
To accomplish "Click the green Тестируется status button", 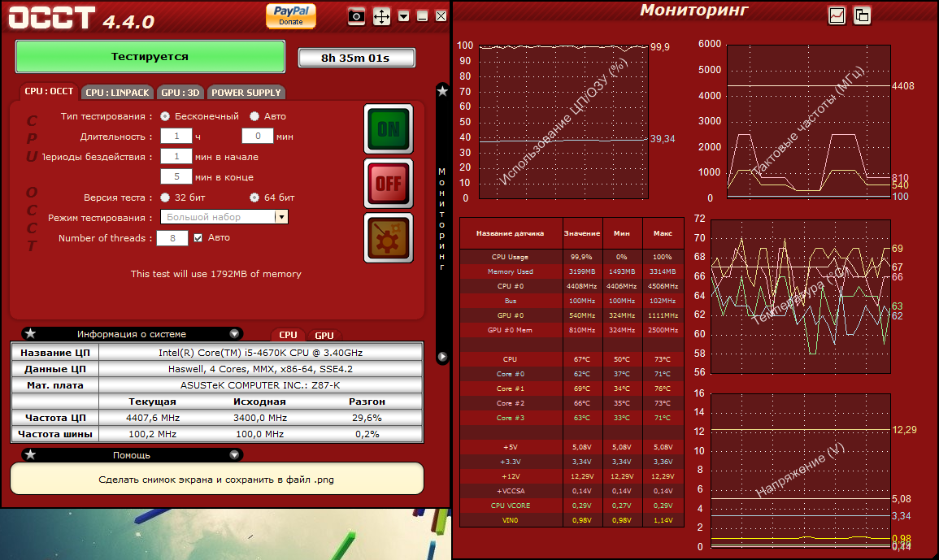I will click(150, 57).
